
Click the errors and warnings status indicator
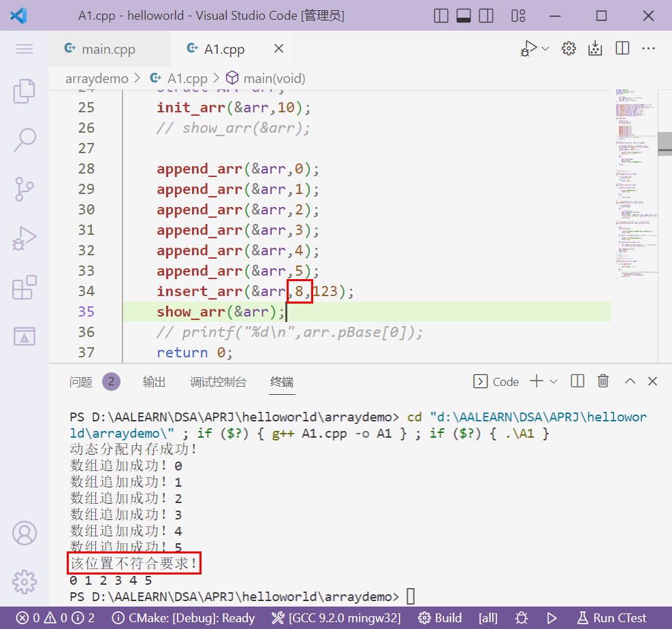[x=56, y=618]
